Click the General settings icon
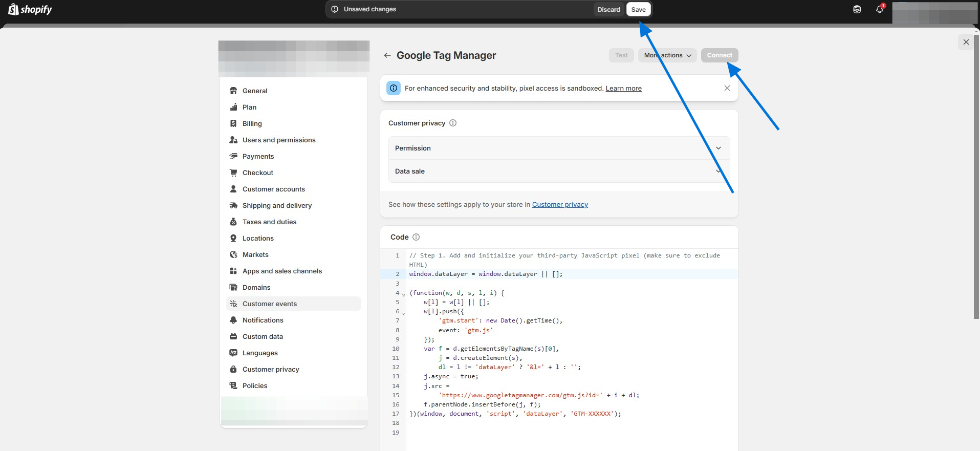 click(x=233, y=91)
